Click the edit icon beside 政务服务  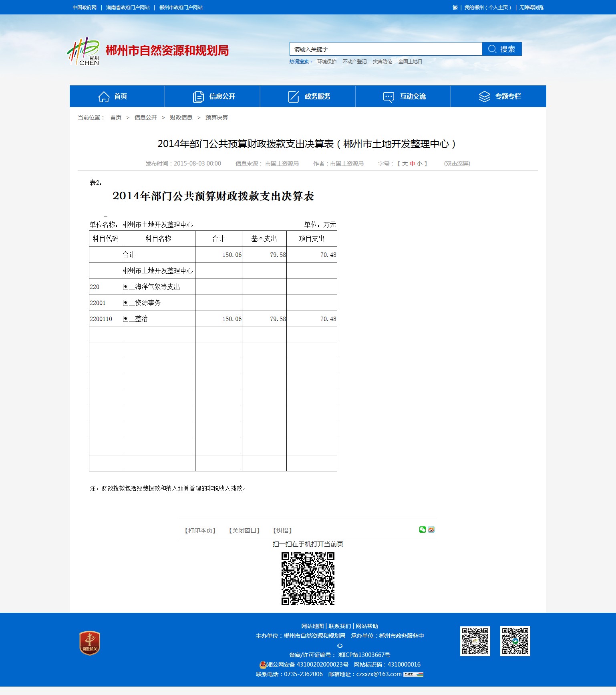(294, 97)
